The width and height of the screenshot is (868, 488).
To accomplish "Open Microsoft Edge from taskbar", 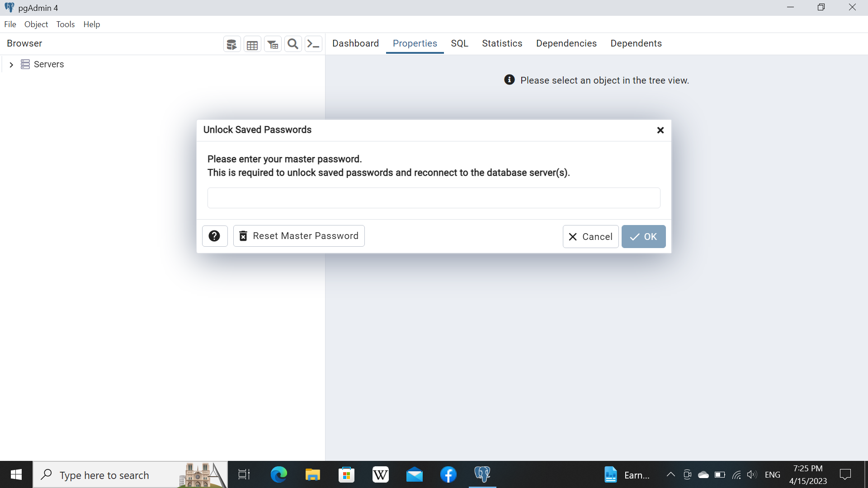I will [278, 474].
